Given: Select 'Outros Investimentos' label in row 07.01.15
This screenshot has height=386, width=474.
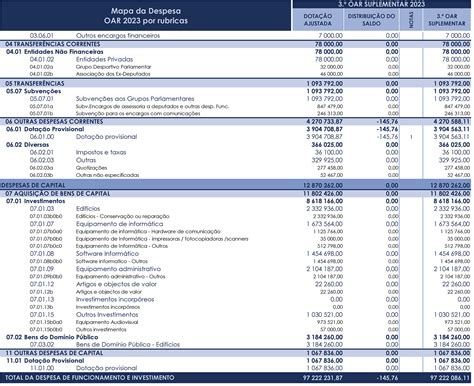Looking at the screenshot, I should (x=107, y=315).
